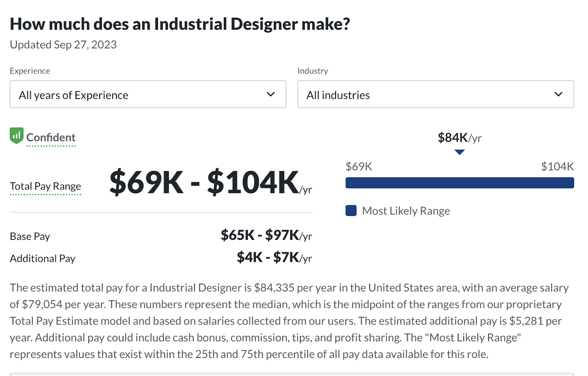Screen dimensions: 588x376
Task: Click the Industry dropdown chevron arrow
Action: pyautogui.click(x=558, y=95)
